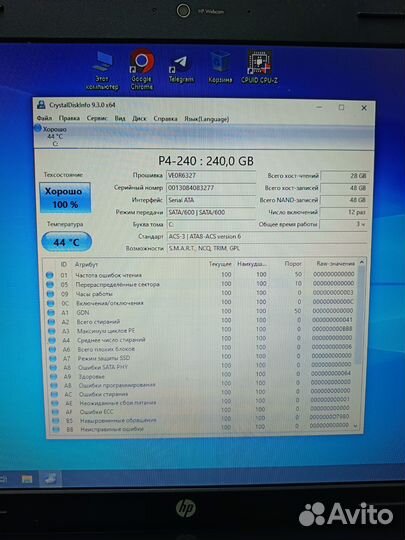Click the Raw-значения column header
This screenshot has width=405, height=540.
click(x=335, y=263)
